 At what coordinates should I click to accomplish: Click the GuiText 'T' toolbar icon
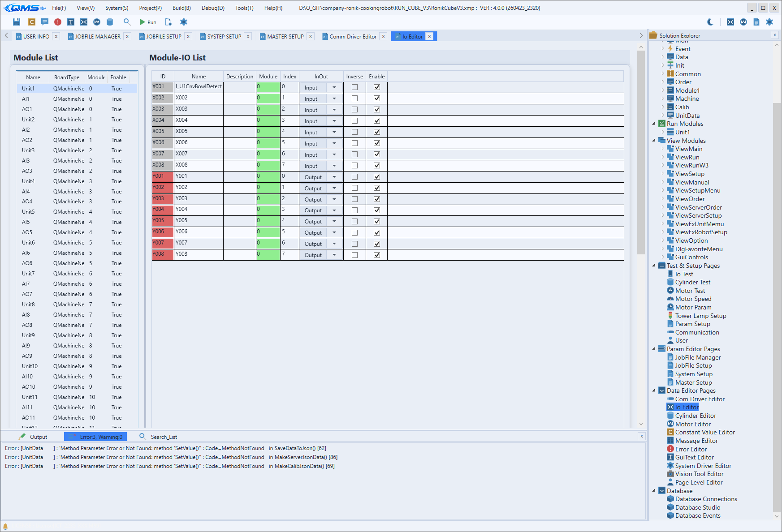(x=71, y=22)
